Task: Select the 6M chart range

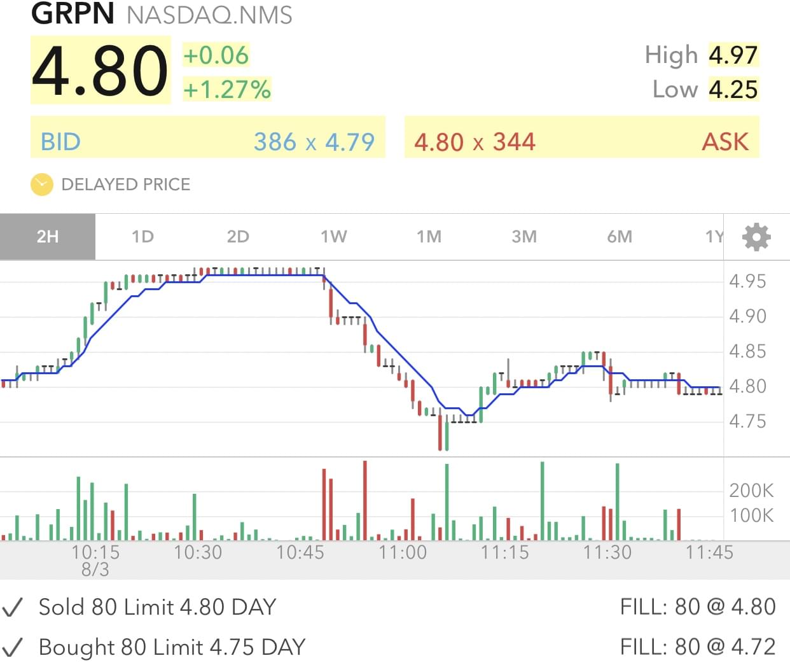Action: [620, 237]
